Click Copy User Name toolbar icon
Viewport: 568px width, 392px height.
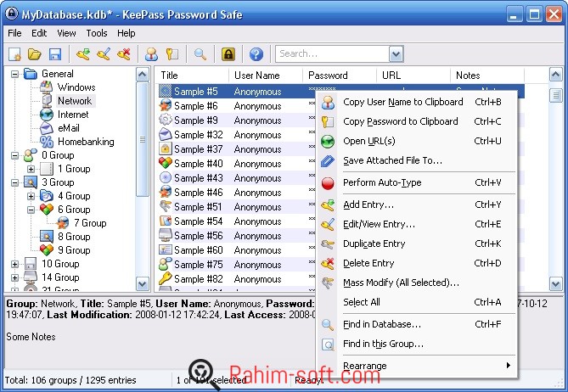[x=151, y=54]
